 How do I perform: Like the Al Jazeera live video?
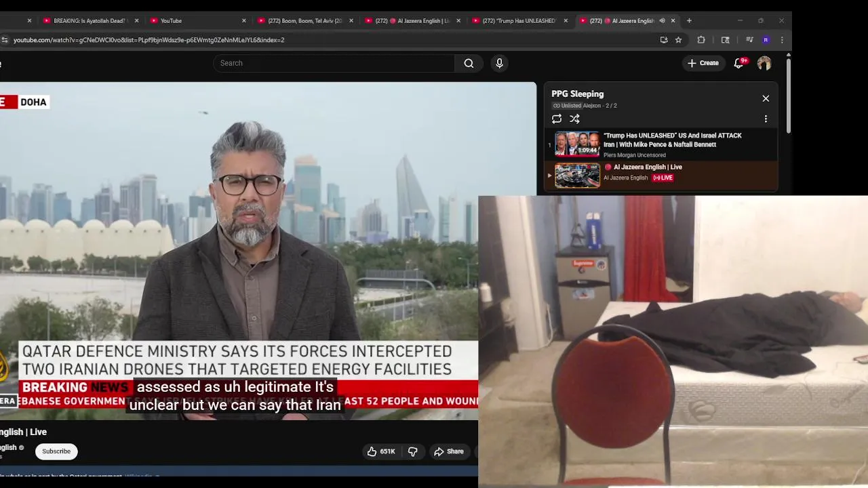click(x=381, y=451)
